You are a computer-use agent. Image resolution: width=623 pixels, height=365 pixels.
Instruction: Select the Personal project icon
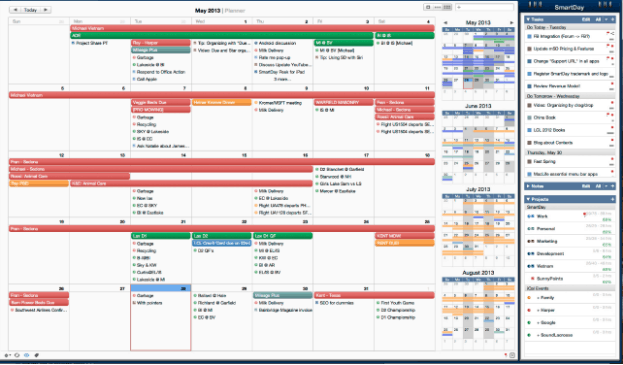[530, 229]
